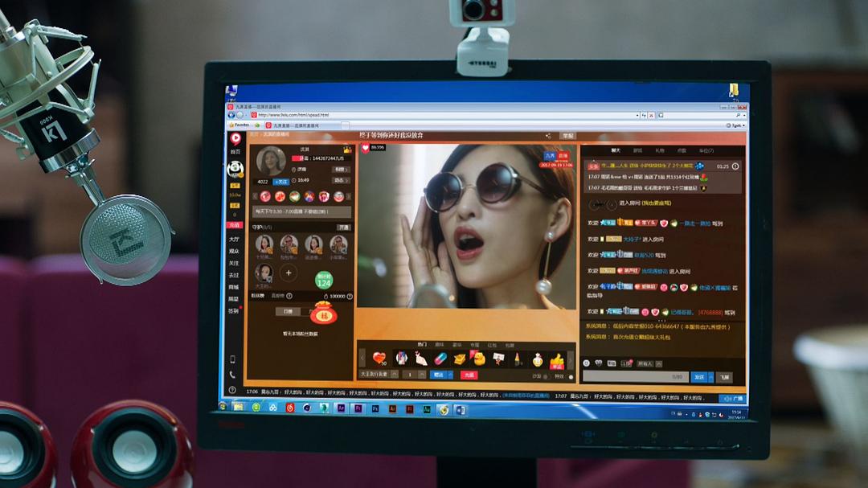The image size is (868, 488).
Task: Click the help question icon in sidebar
Action: coord(232,389)
